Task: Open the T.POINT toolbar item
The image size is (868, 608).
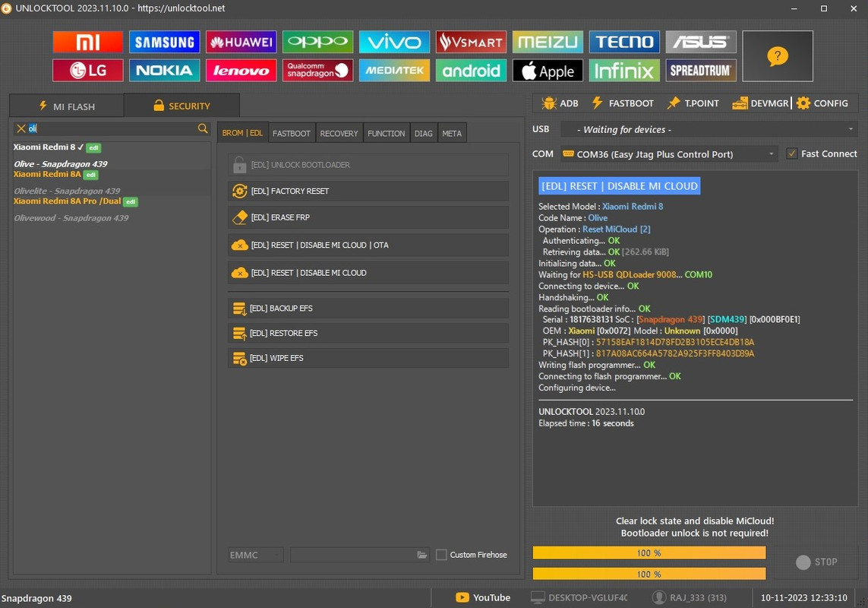Action: click(x=693, y=103)
